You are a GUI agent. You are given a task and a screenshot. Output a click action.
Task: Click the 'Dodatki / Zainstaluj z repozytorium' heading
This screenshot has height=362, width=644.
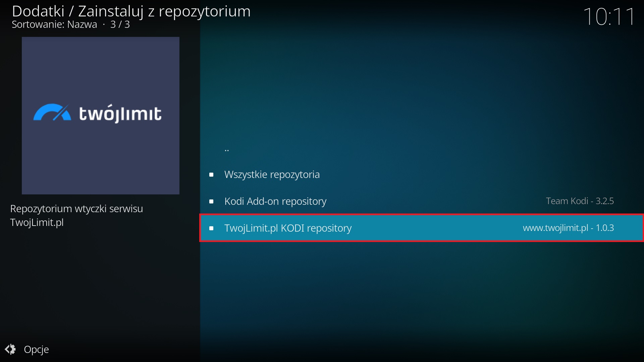pos(131,11)
